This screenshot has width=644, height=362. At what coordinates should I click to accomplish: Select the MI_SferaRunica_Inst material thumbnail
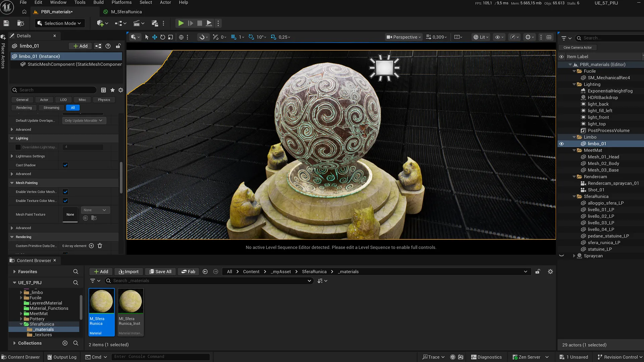tap(130, 312)
